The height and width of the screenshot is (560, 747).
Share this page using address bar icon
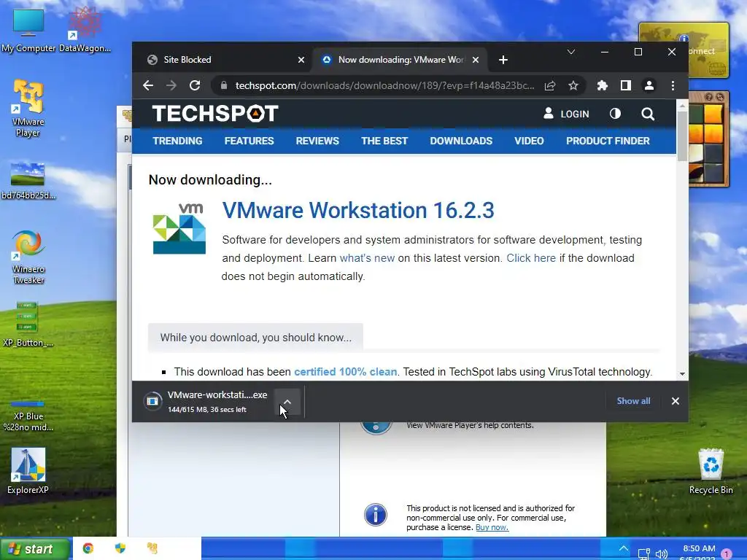[x=550, y=86]
